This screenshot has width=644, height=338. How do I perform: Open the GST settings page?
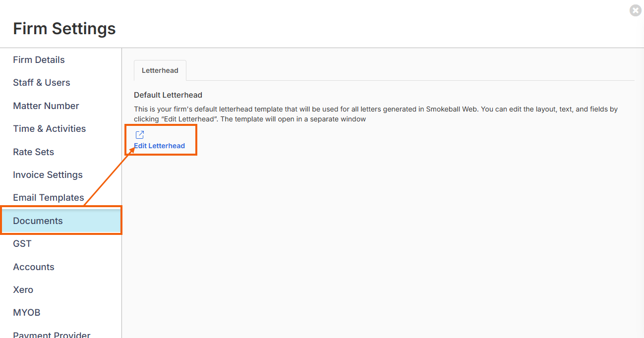click(x=22, y=244)
